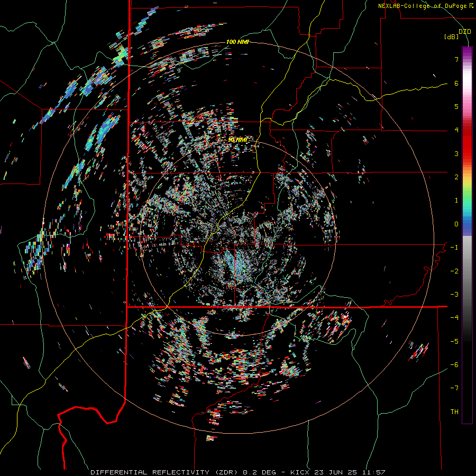476x476 pixels.
Task: Click the 100 NMI range ring label
Action: (x=237, y=42)
